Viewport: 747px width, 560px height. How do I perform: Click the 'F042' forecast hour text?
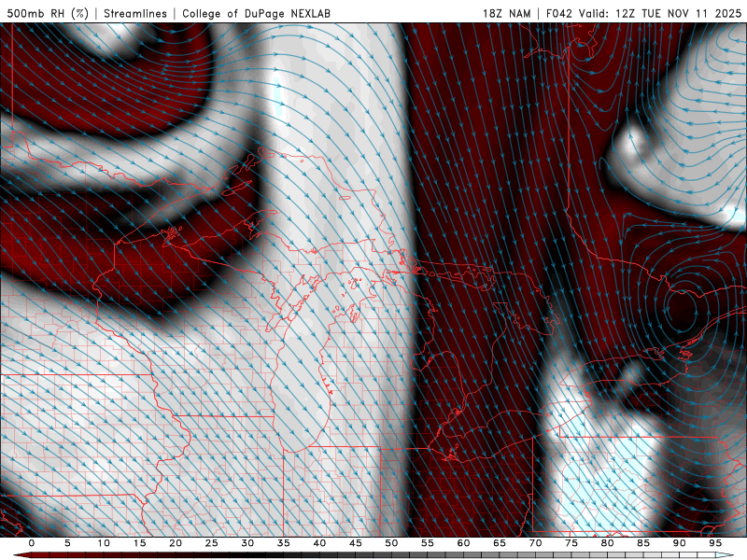558,13
